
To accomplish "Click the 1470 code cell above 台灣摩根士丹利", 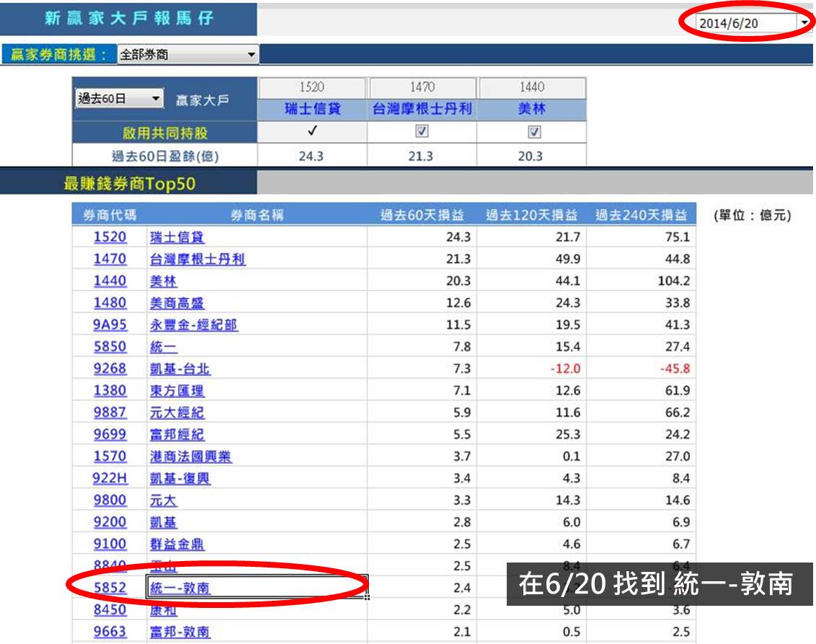I will [x=422, y=87].
